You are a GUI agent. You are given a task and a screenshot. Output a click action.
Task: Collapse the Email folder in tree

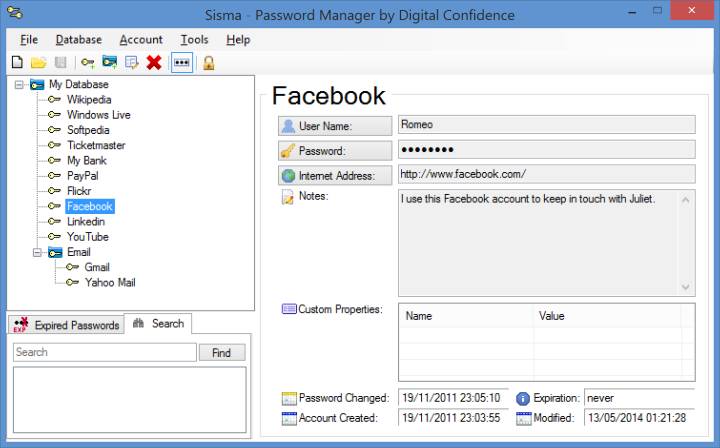(x=37, y=253)
